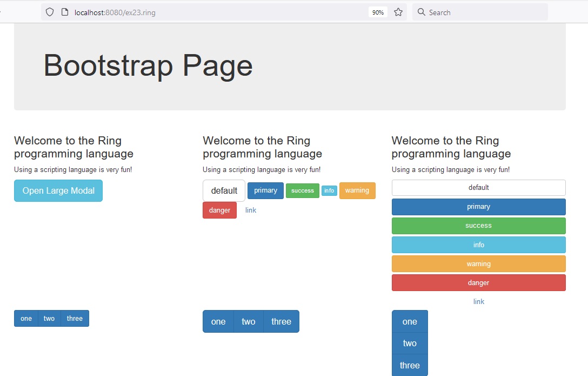The height and width of the screenshot is (376, 588).
Task: Select 'two' in the vertical button group
Action: [x=409, y=343]
